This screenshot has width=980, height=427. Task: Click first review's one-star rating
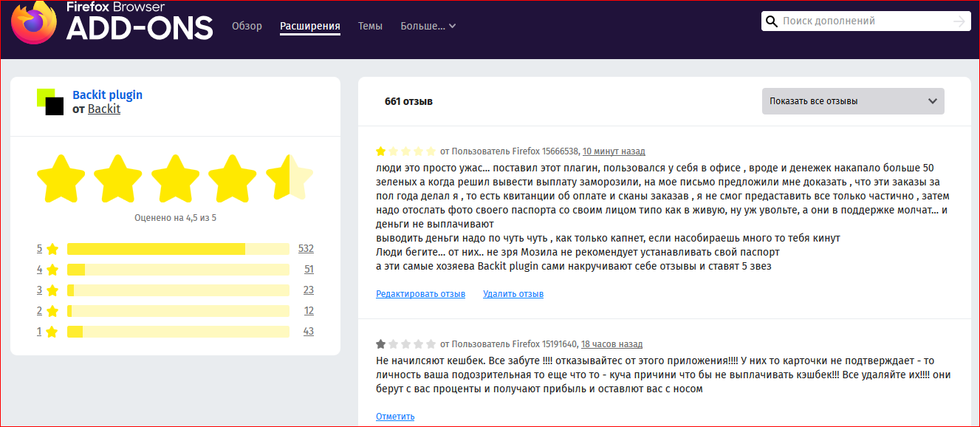click(405, 151)
